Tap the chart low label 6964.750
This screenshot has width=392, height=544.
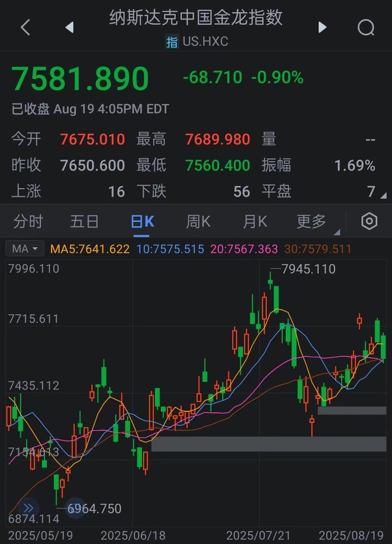pyautogui.click(x=94, y=508)
